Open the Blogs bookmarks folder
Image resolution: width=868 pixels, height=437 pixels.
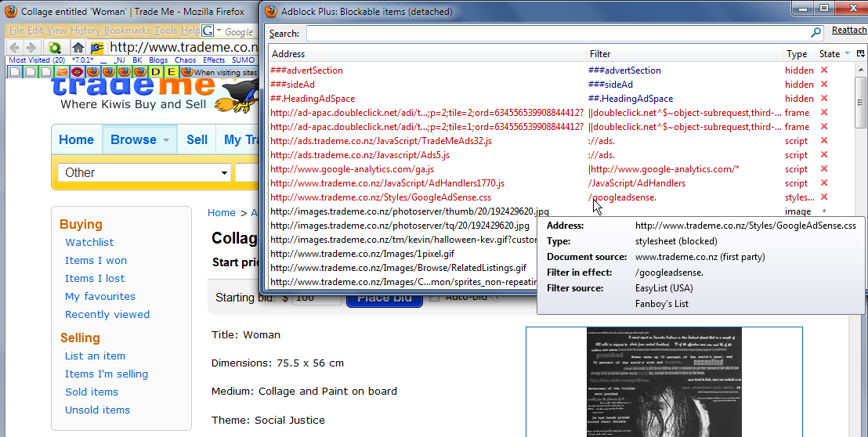coord(158,60)
